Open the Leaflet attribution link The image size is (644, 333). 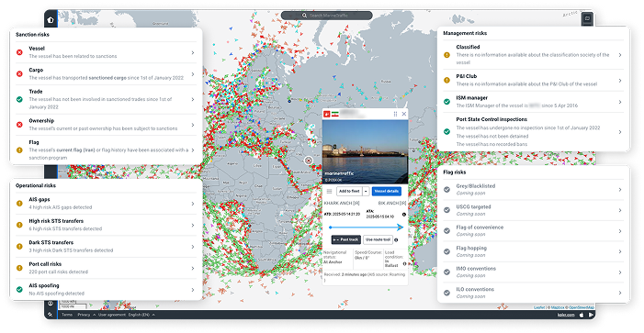(x=539, y=307)
